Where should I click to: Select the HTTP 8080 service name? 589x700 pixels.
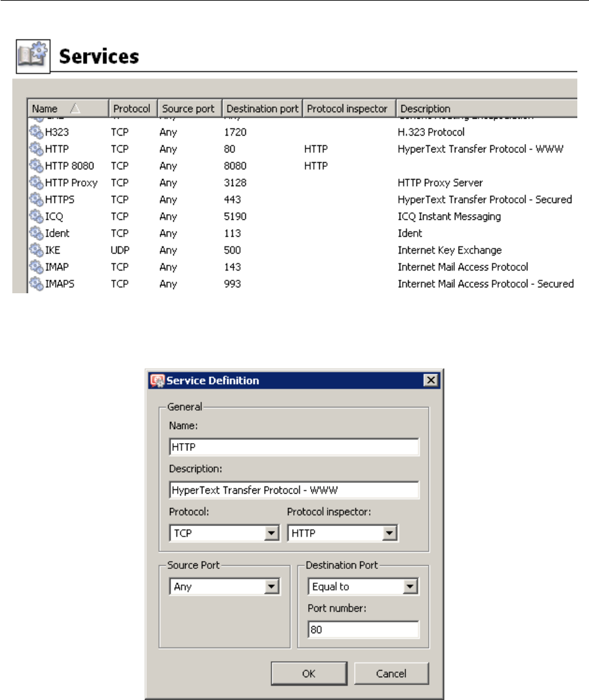[x=69, y=166]
